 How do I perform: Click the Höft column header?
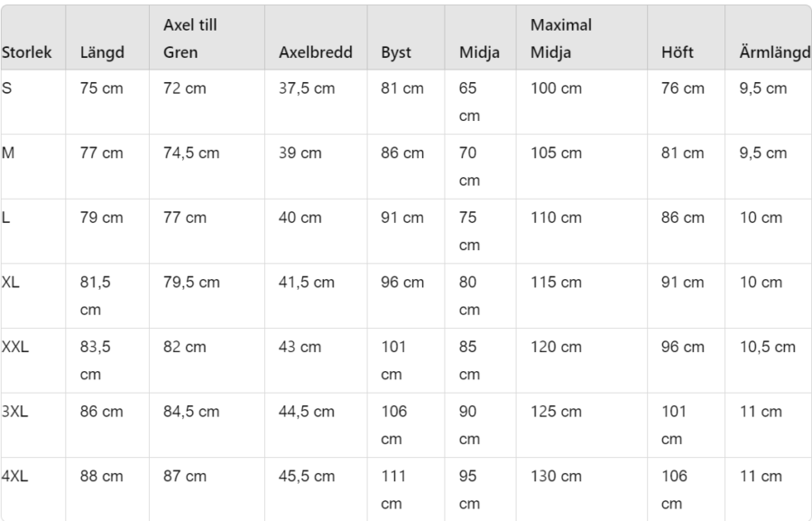(677, 52)
